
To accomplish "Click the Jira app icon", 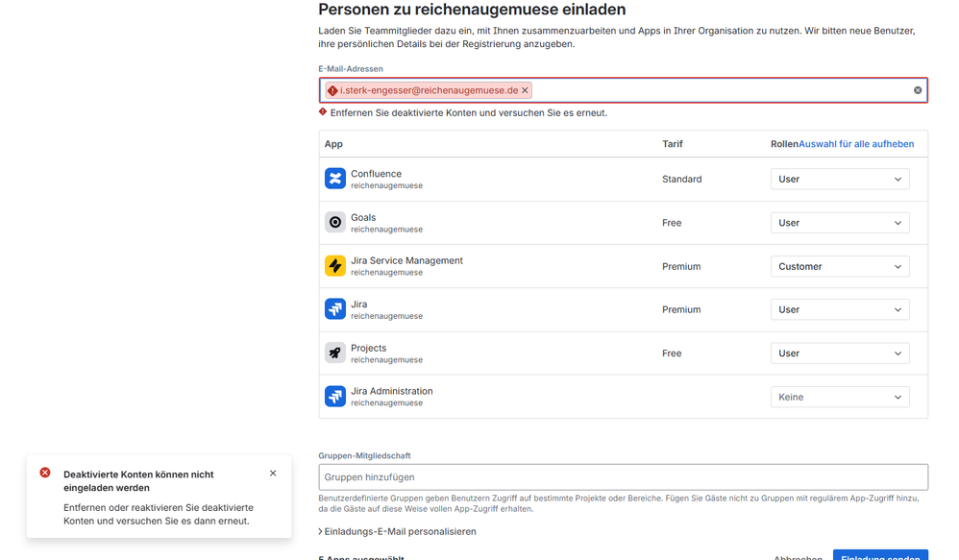I will [335, 309].
